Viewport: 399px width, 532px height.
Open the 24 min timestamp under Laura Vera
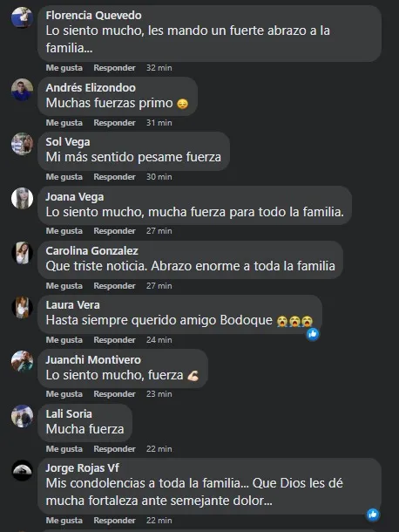click(x=159, y=340)
